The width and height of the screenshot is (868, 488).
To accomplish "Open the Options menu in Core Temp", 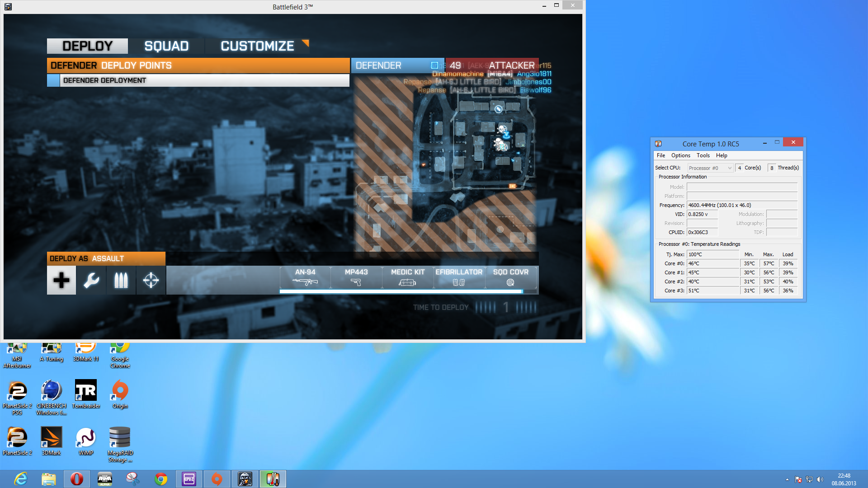I will 680,155.
